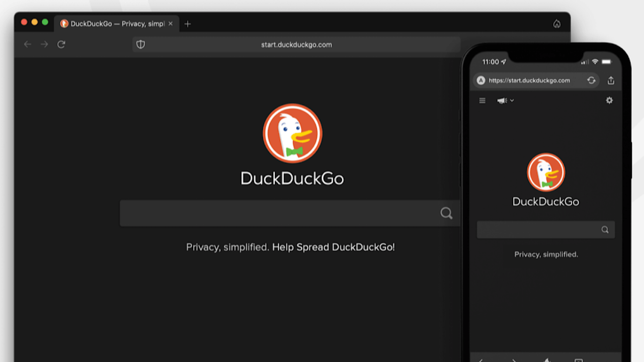Tap the phone 'DuckDuckGo' wordmark
Image resolution: width=644 pixels, height=362 pixels.
tap(546, 202)
